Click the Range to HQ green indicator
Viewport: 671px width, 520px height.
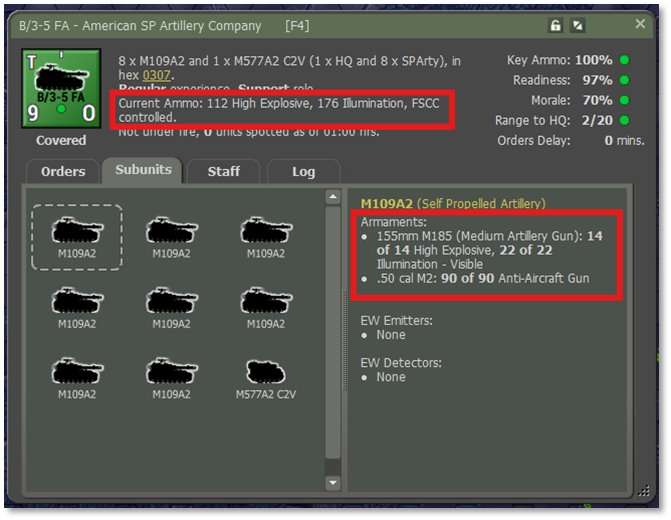(624, 120)
